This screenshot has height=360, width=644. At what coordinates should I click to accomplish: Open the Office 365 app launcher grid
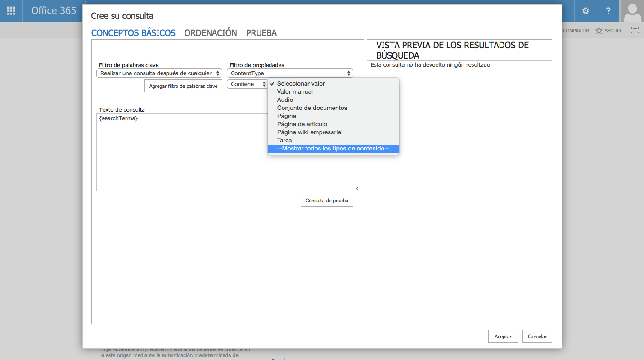[10, 11]
